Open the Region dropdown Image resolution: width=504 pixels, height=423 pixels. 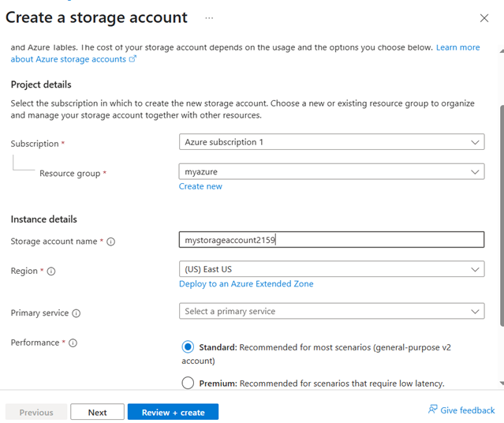pos(331,269)
